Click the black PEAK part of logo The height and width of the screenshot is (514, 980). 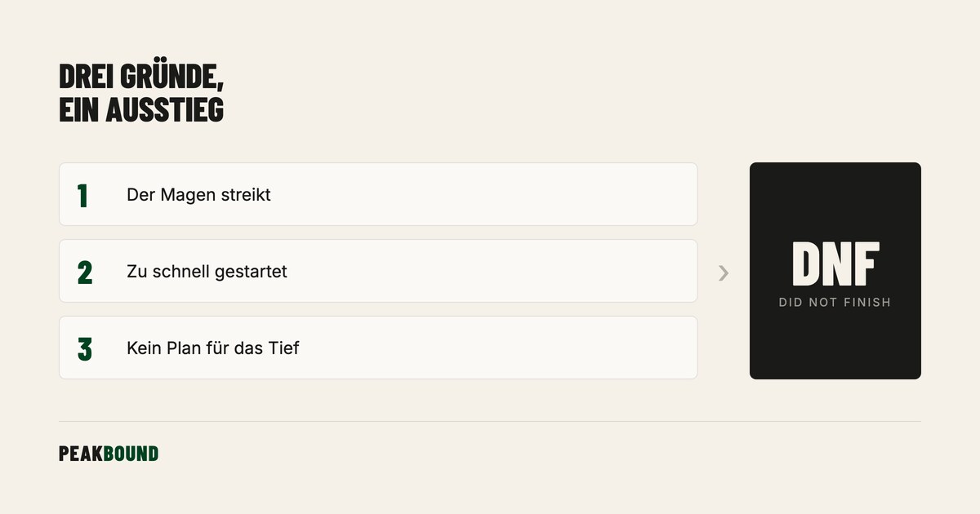(x=81, y=454)
